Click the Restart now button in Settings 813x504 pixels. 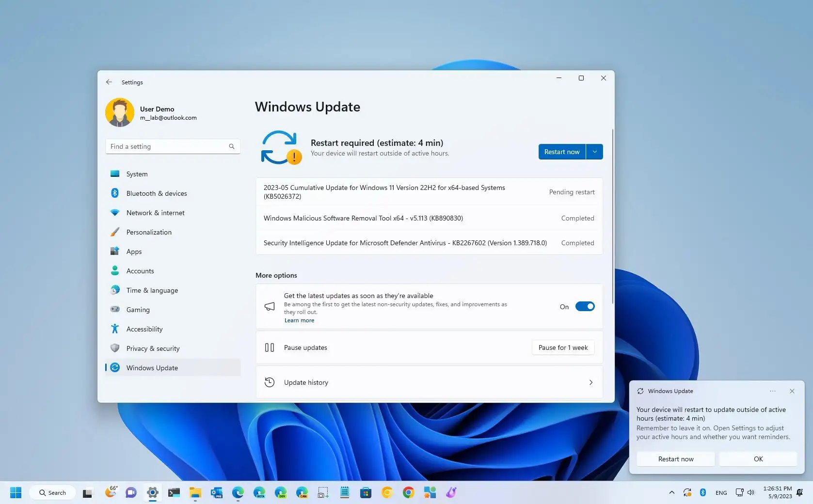point(562,152)
